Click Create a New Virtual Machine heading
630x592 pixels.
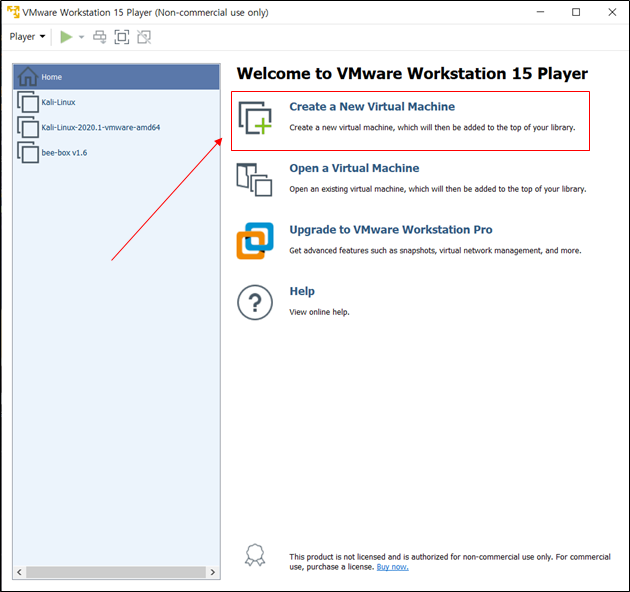click(x=372, y=107)
